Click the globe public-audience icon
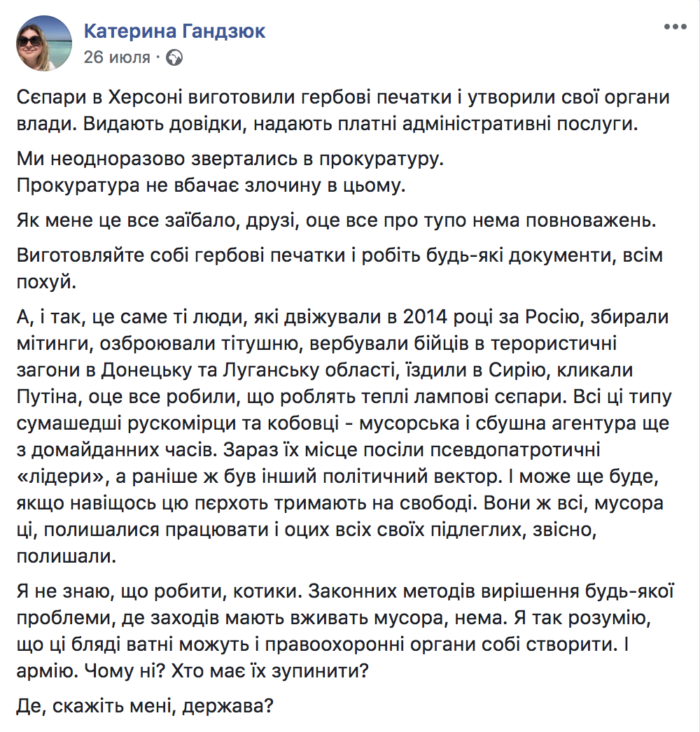Screen dimensions: 700x732 click(176, 57)
